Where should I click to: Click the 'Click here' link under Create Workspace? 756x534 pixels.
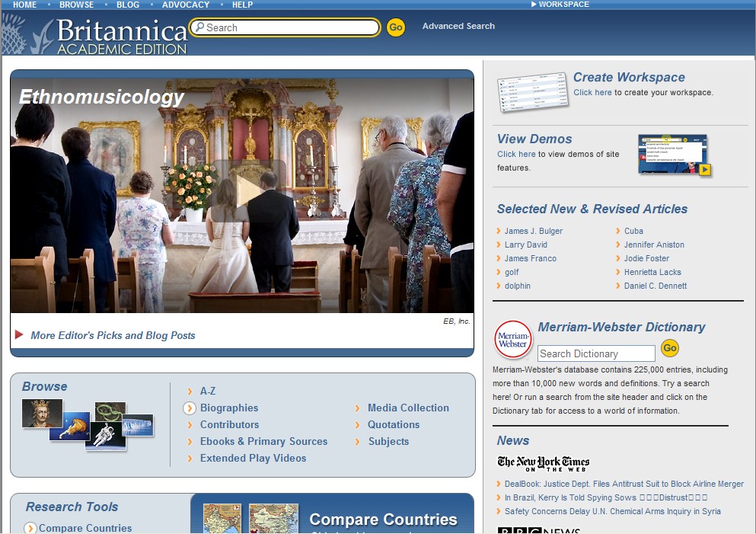coord(592,92)
